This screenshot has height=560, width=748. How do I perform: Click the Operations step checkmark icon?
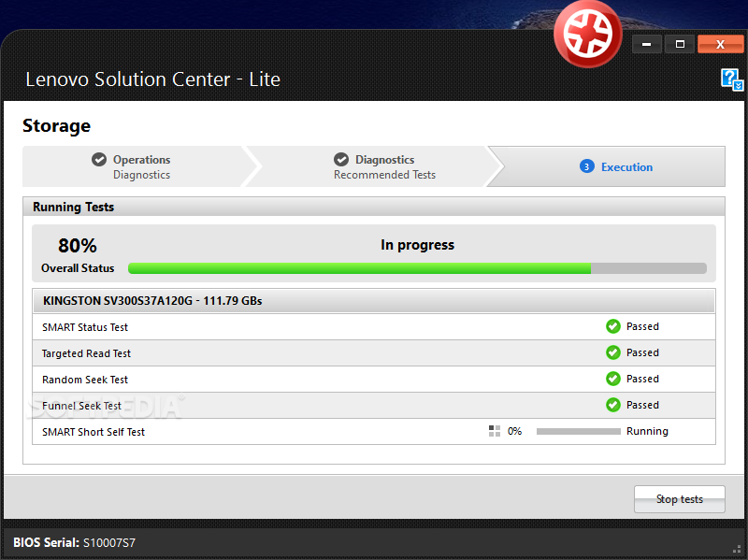click(x=99, y=159)
